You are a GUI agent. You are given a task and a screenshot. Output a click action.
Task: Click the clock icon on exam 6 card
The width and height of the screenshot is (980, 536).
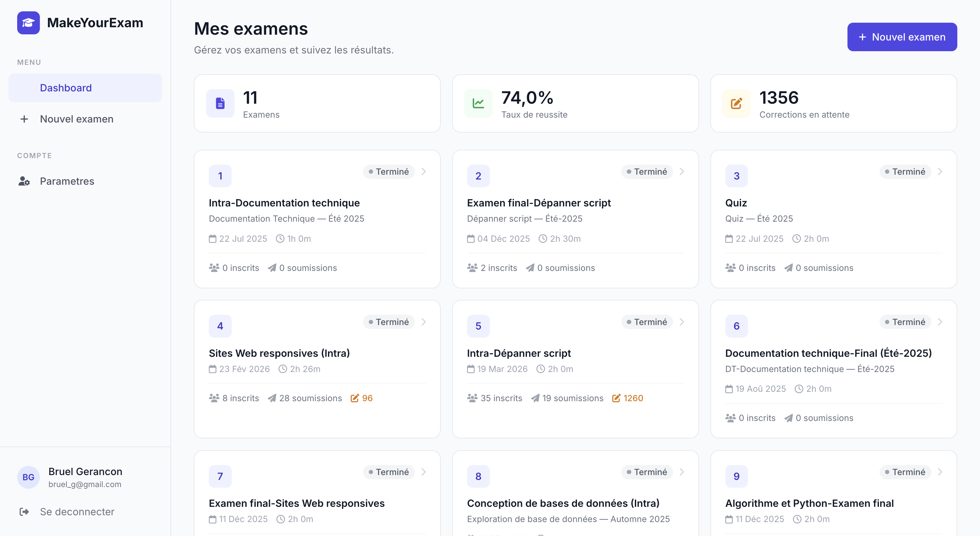click(799, 389)
